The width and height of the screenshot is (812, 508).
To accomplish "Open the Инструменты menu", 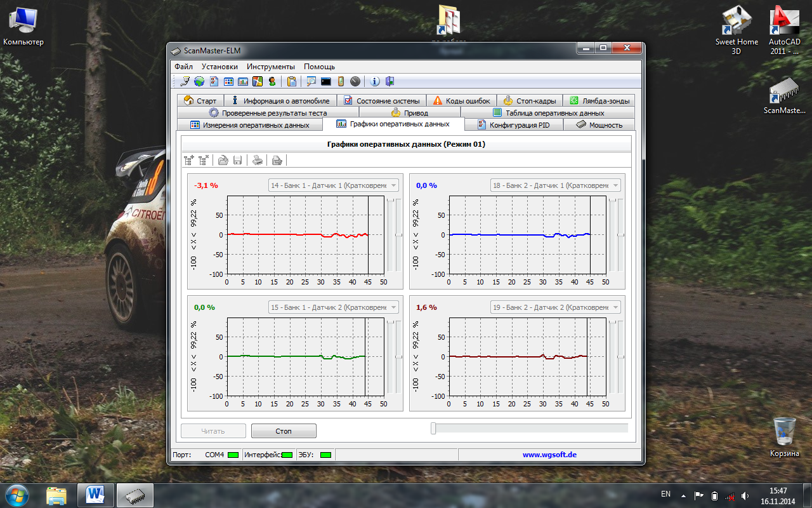I will click(271, 67).
